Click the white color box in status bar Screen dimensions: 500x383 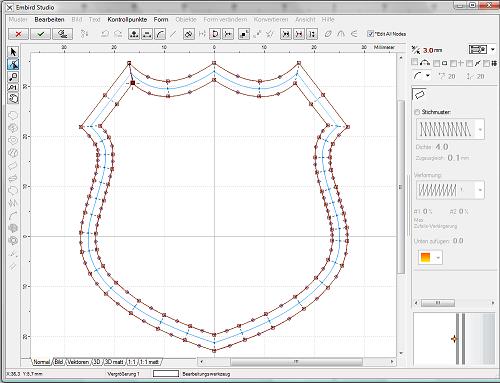[x=166, y=374]
